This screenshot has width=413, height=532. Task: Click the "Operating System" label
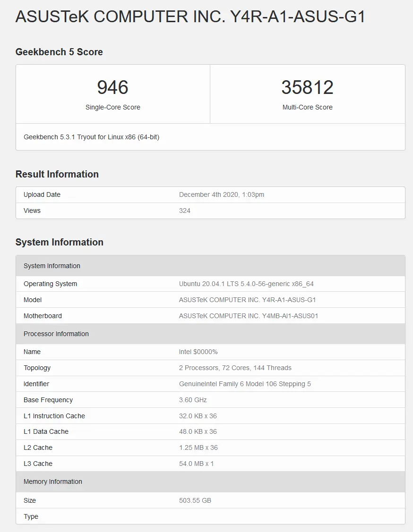(50, 284)
